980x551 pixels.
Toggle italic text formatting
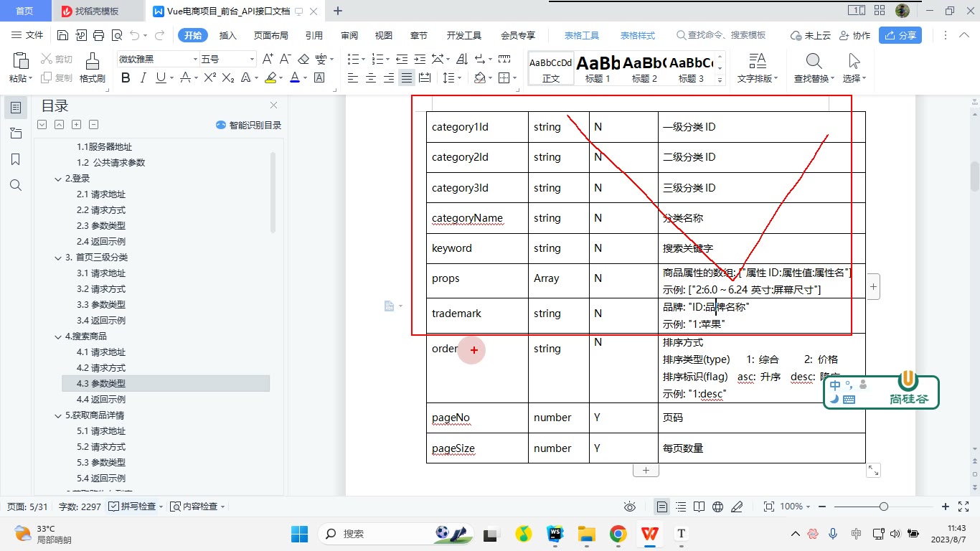tap(143, 77)
